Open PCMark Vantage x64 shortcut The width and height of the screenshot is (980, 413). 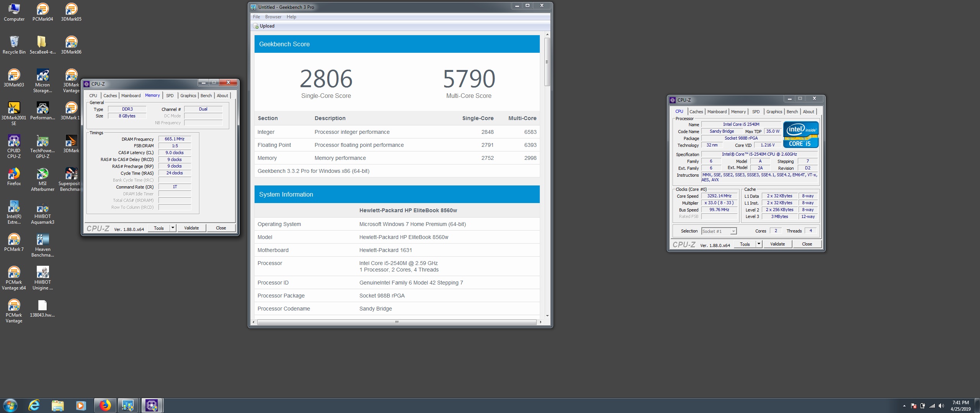pos(14,278)
